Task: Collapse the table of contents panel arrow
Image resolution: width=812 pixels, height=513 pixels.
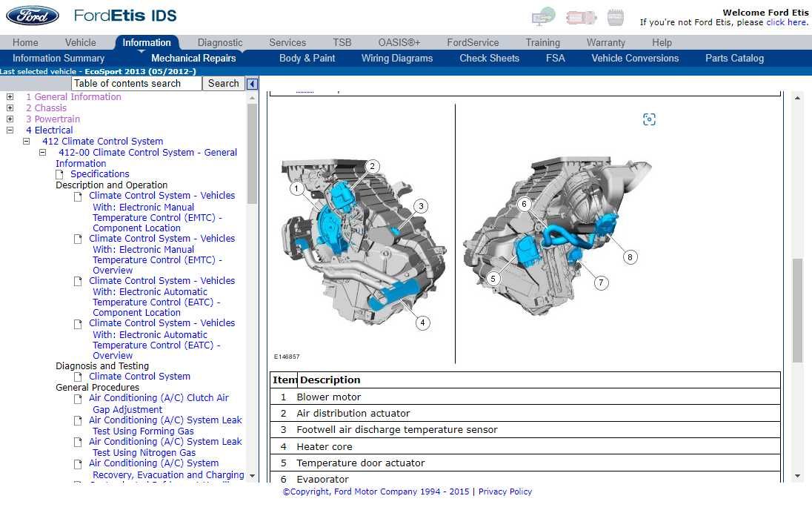Action: 252,84
